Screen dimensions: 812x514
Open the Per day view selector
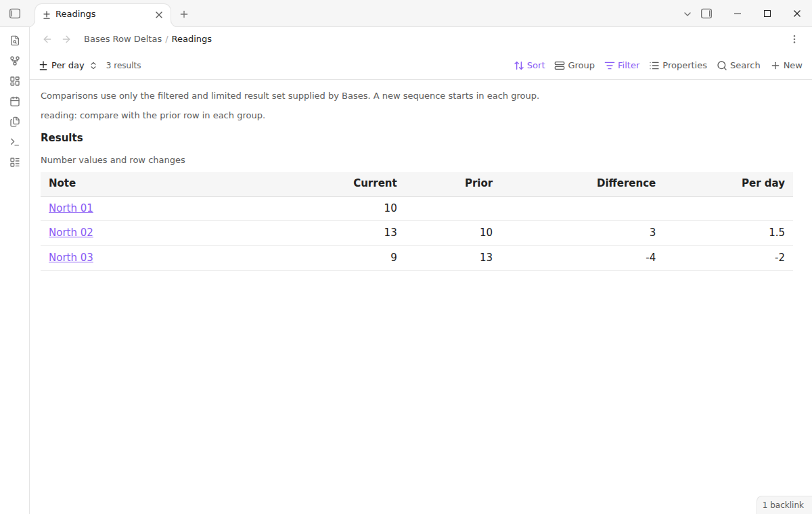[x=68, y=66]
